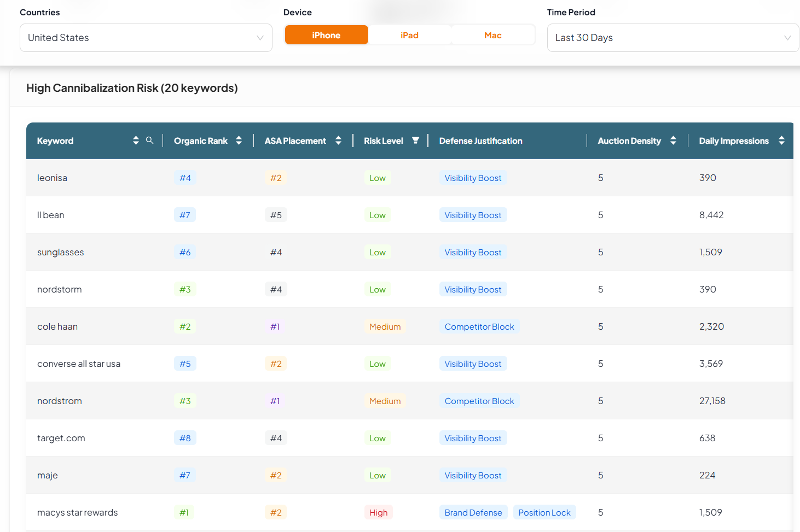Click the cole haan keyword

(x=57, y=326)
